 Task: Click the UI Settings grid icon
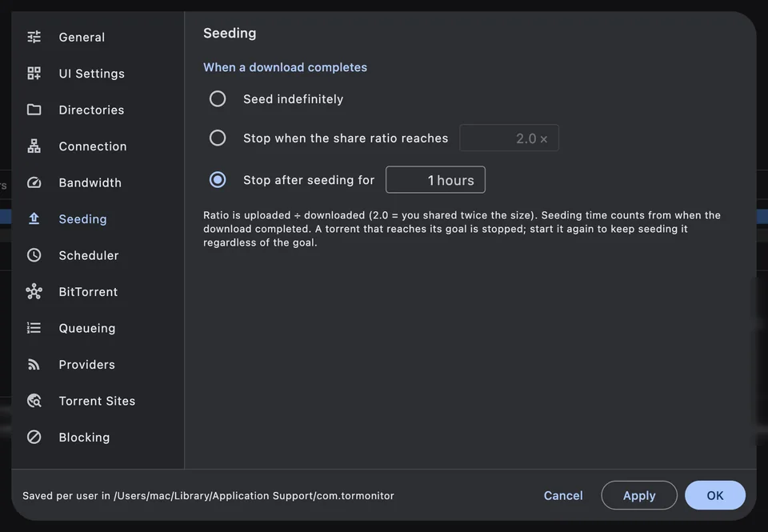coord(34,73)
